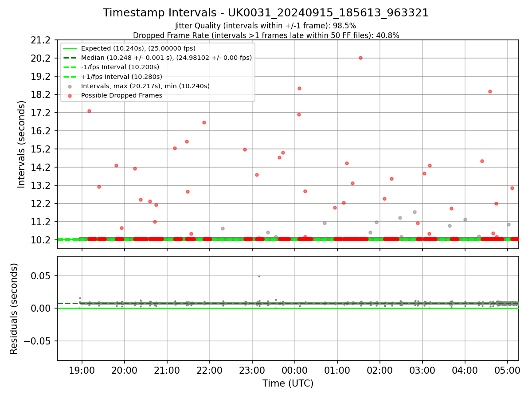Click the x-axis tick label '03:00'
532x399 pixels.
tap(422, 370)
